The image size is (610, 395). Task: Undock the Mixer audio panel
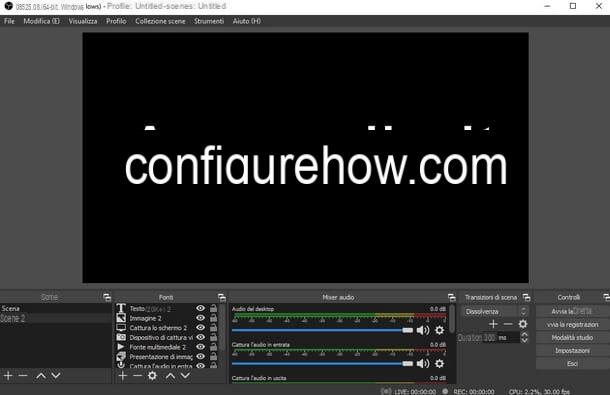(x=452, y=297)
